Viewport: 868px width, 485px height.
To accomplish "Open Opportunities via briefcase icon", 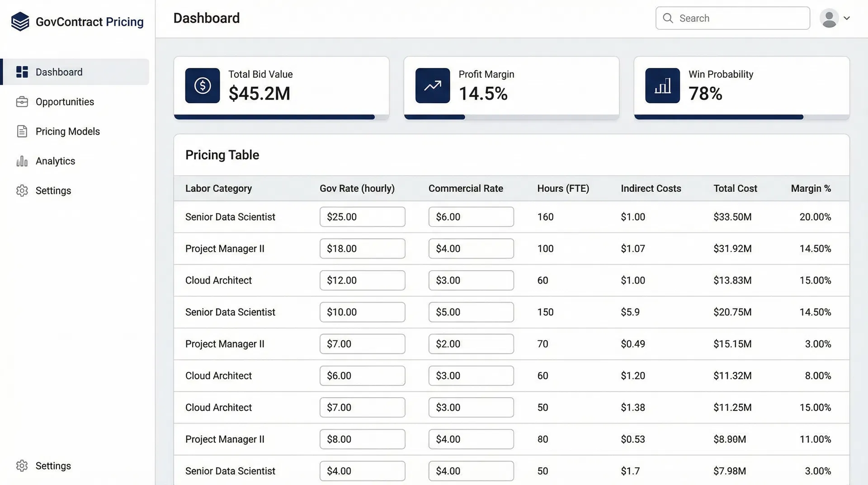I will pyautogui.click(x=22, y=101).
